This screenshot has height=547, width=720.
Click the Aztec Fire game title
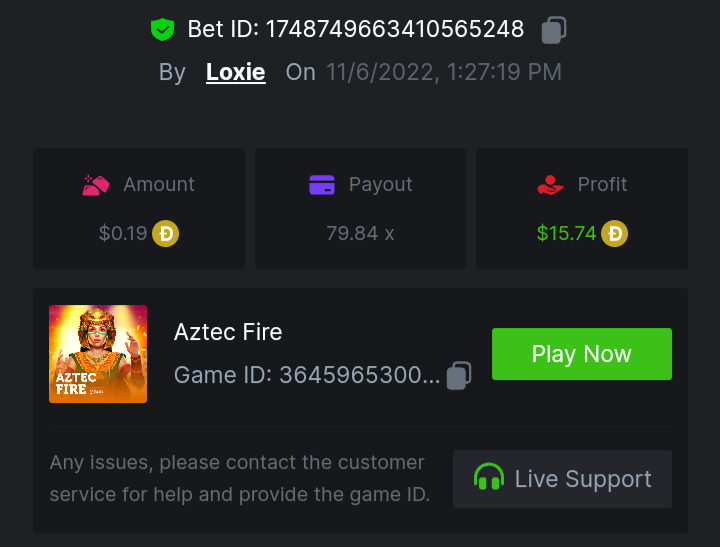click(x=228, y=332)
